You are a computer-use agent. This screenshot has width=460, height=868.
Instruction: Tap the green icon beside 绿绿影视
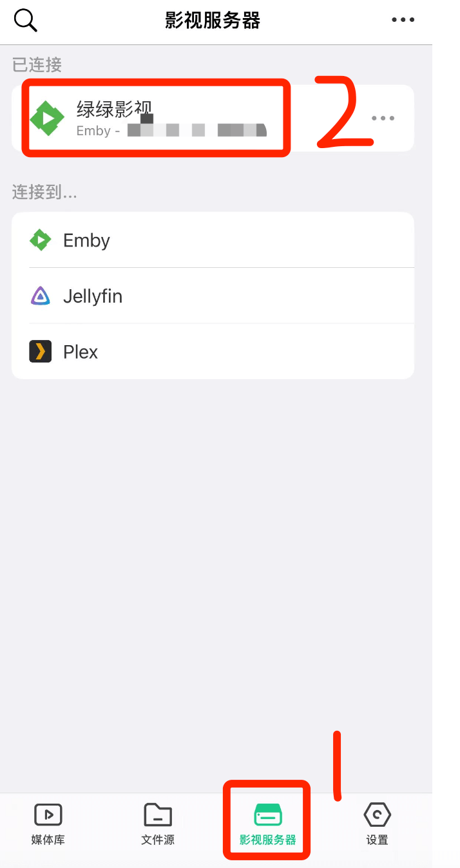pos(47,118)
